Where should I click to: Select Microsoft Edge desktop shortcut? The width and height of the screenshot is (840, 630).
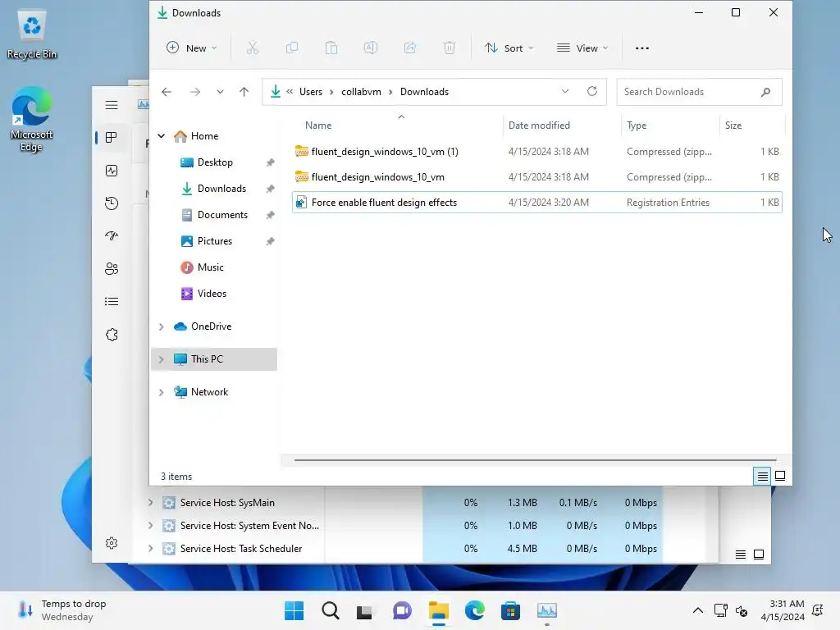pos(32,119)
